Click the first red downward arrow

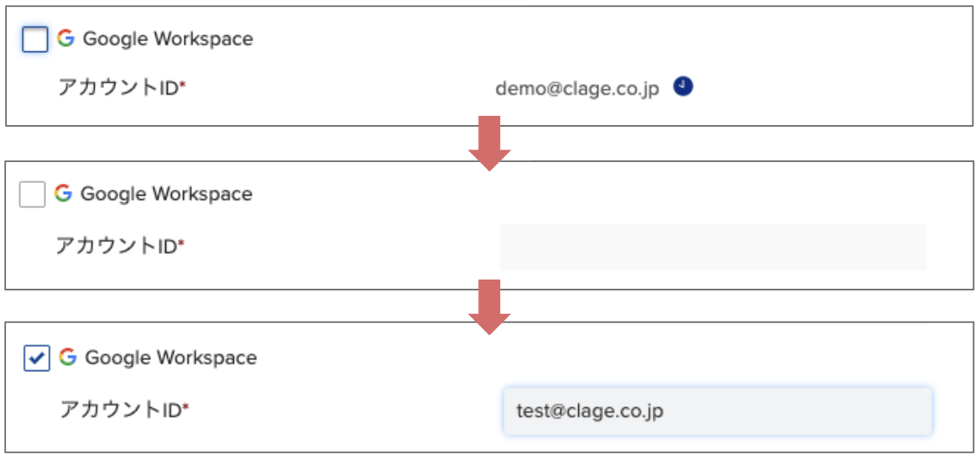[x=489, y=144]
